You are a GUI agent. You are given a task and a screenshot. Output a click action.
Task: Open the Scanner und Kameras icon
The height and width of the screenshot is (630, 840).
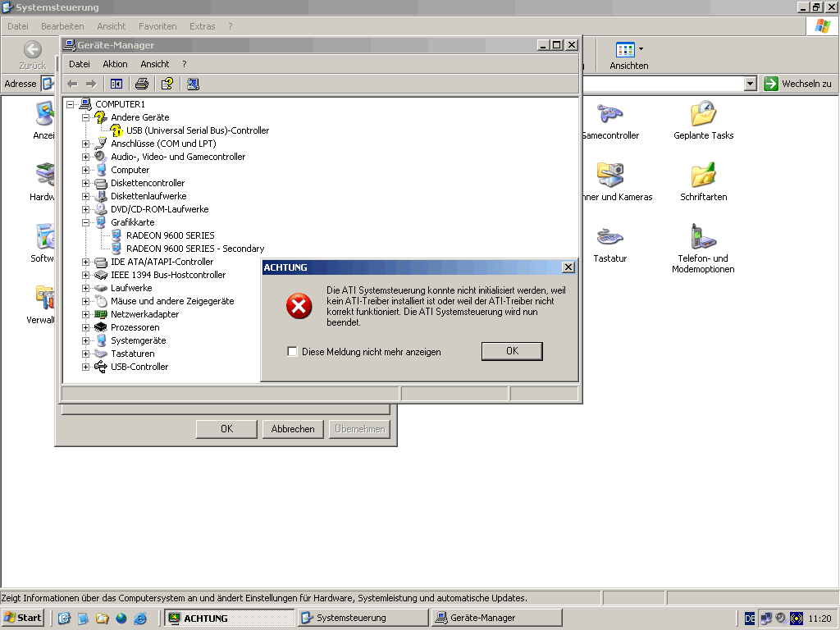(x=609, y=175)
